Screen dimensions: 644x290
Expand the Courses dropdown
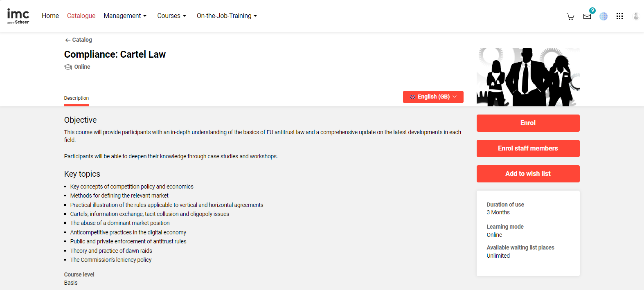point(172,16)
